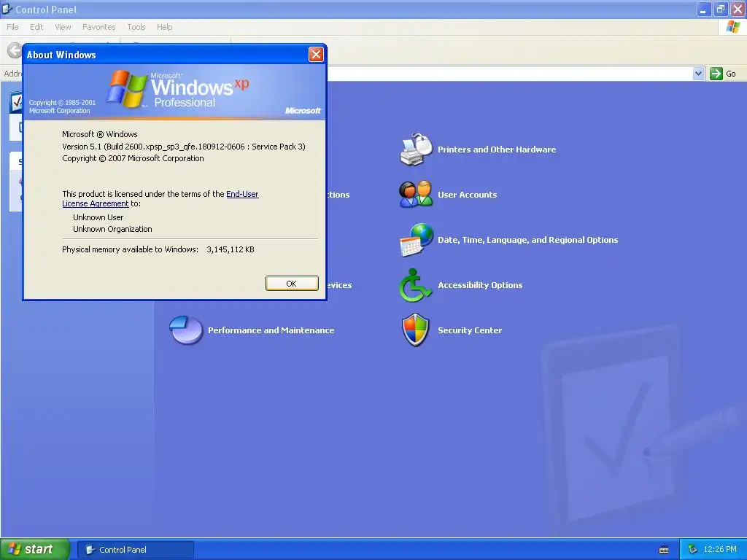Minimize the Control Panel window
747x560 pixels.
[703, 9]
